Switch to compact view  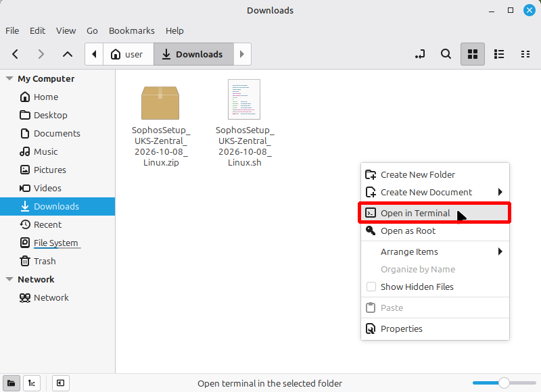525,54
